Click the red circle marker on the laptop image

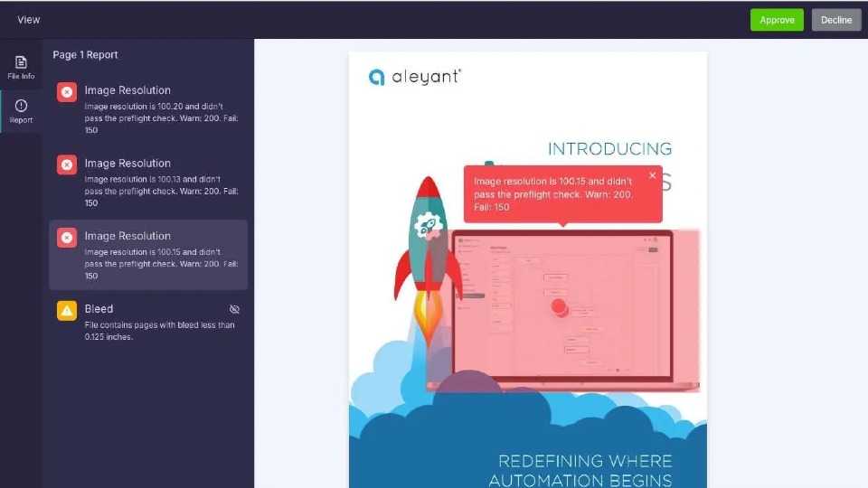coord(560,308)
